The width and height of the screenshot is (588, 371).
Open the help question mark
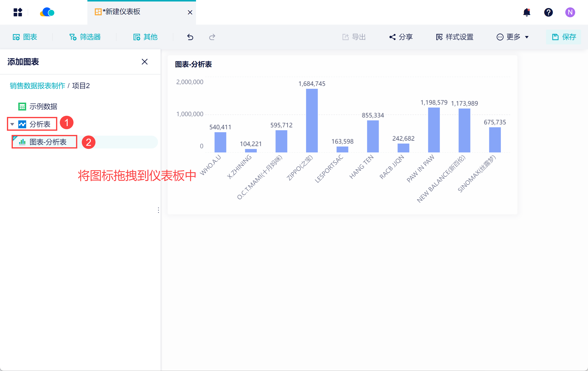pos(548,12)
